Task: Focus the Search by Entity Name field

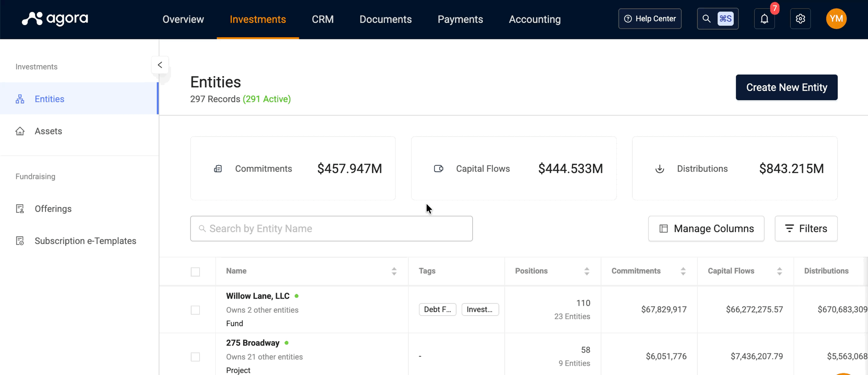Action: click(x=331, y=228)
